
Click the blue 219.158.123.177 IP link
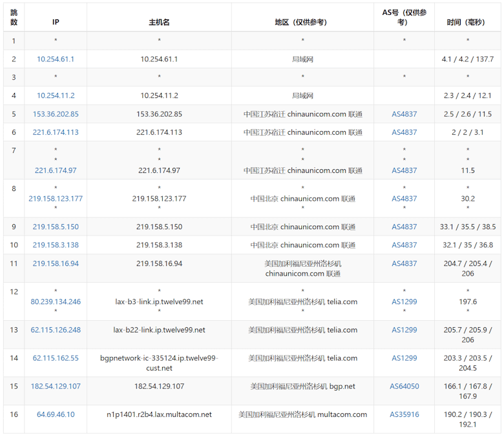coord(56,199)
